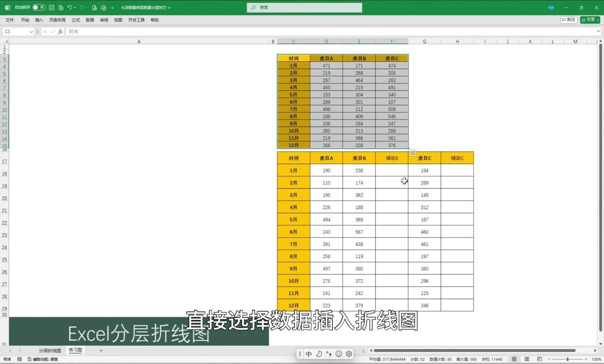Screen dimensions: 604x364
Task: Click the Undo arrow icon
Action: click(x=70, y=8)
